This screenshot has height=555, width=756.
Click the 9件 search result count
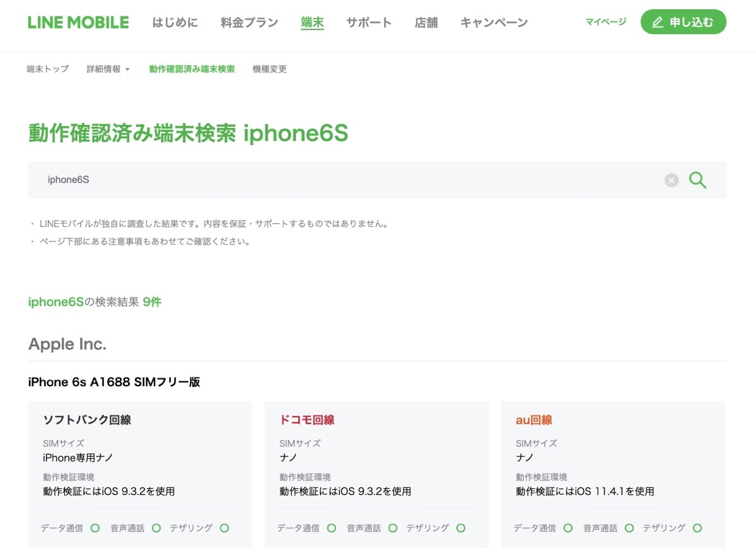tap(152, 302)
